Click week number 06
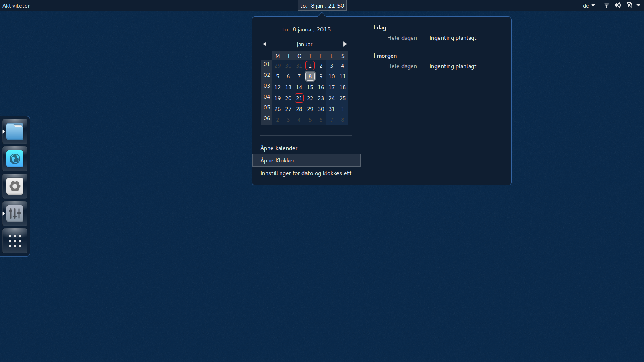 pyautogui.click(x=267, y=118)
